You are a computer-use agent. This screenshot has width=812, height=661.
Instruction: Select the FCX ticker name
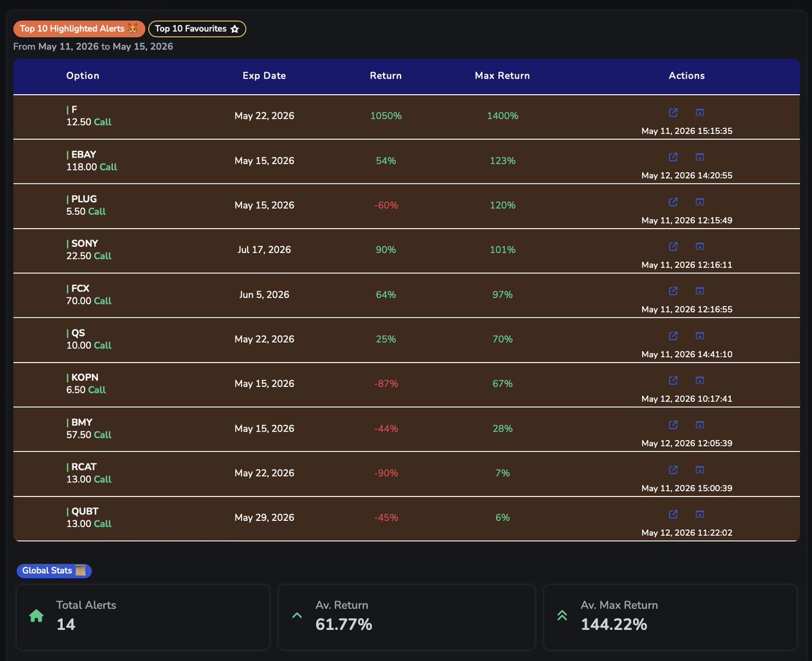tap(81, 288)
